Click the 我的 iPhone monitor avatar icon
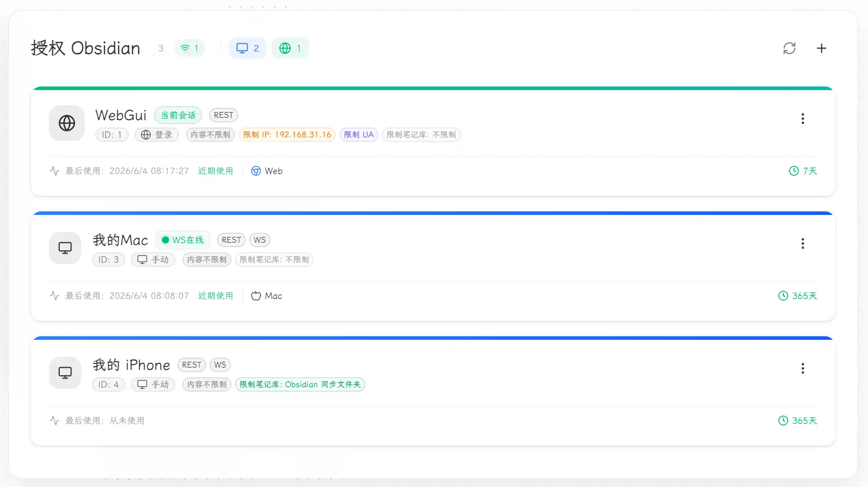 (65, 373)
